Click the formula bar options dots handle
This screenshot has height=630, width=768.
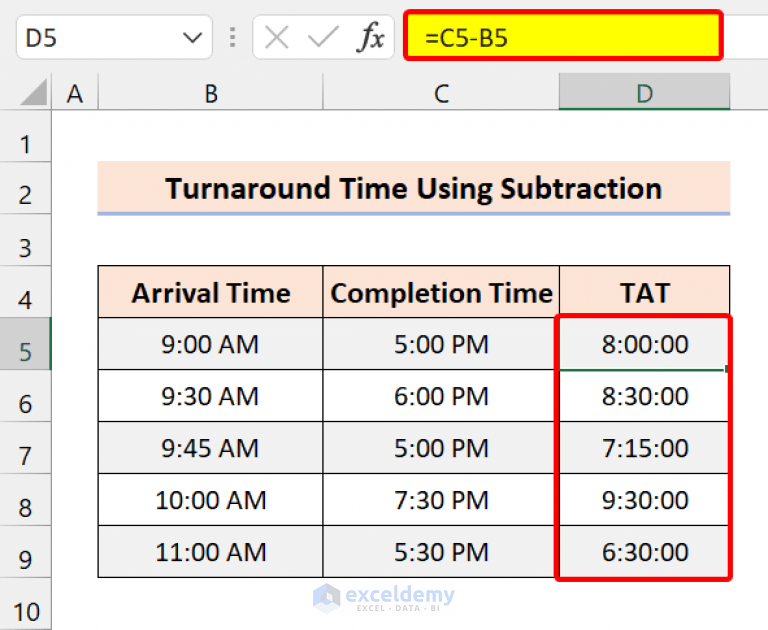pyautogui.click(x=233, y=38)
